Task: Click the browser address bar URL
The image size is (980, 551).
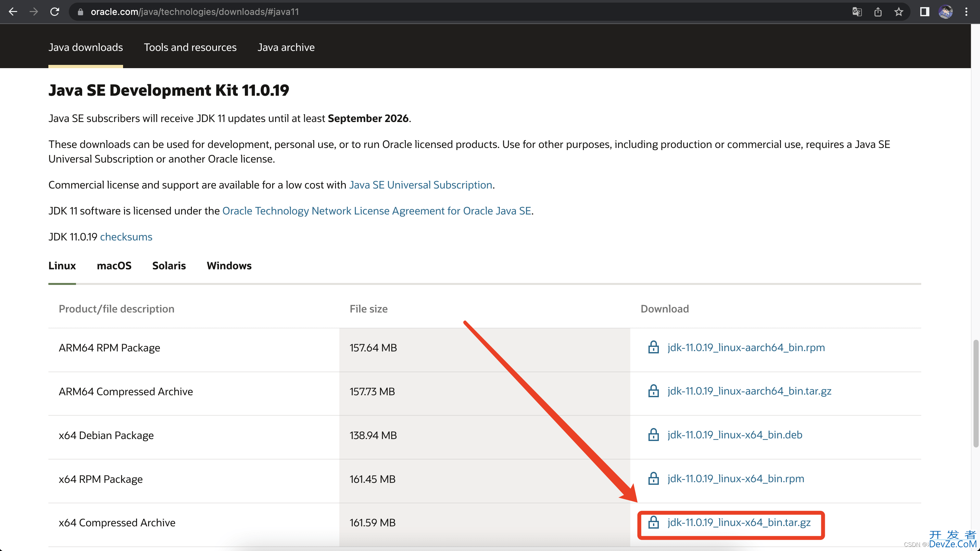Action: click(195, 12)
